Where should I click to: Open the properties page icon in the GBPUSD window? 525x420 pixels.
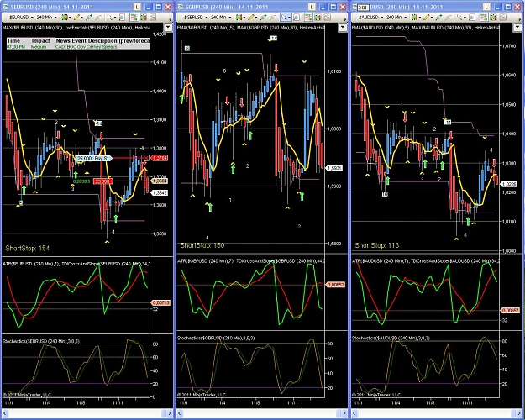[x=297, y=17]
